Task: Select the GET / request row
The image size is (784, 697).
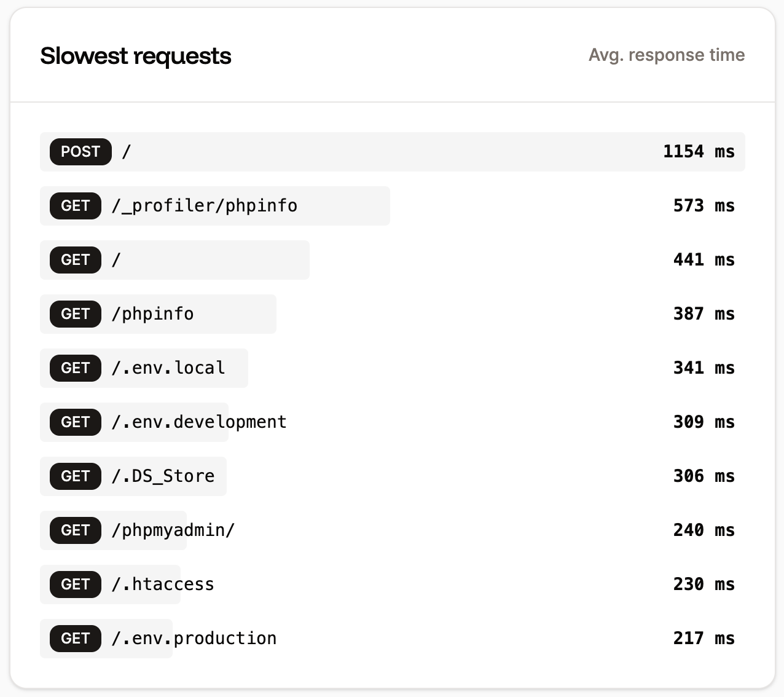Action: click(x=174, y=260)
